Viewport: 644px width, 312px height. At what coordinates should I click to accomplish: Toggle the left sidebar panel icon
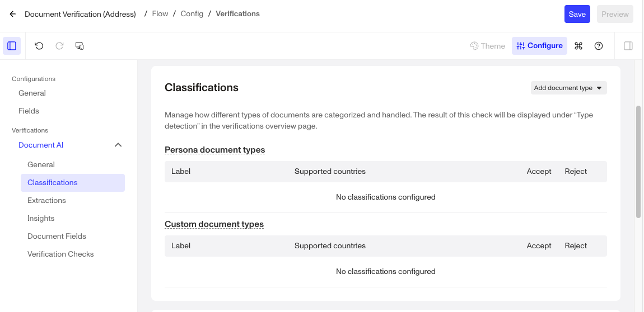(12, 46)
